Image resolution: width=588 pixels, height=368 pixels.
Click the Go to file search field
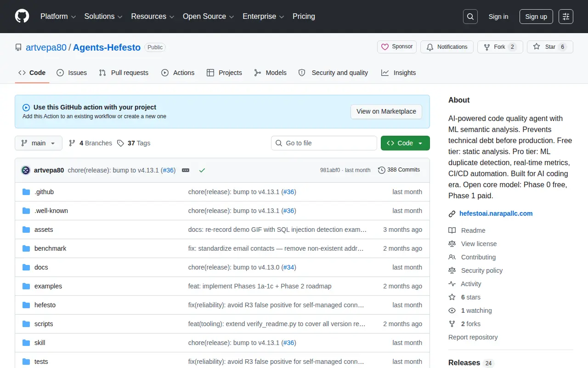point(324,143)
